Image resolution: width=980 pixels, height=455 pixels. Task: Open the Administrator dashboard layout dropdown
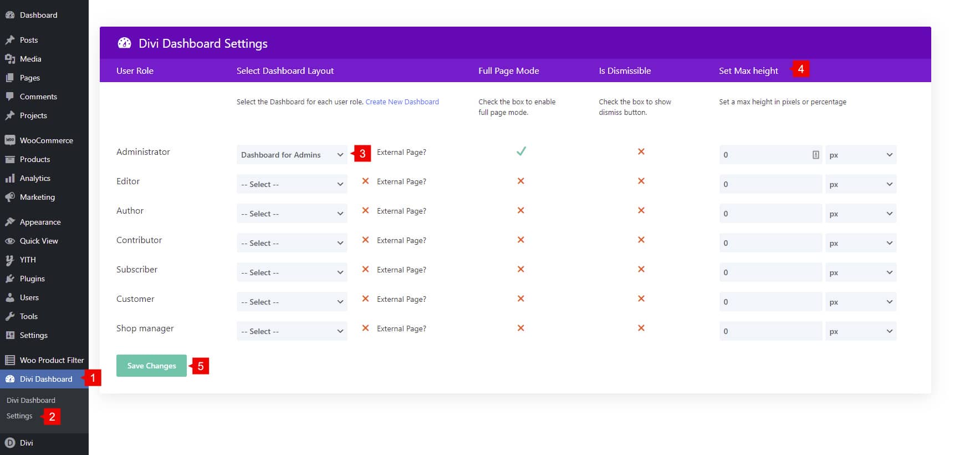coord(292,155)
